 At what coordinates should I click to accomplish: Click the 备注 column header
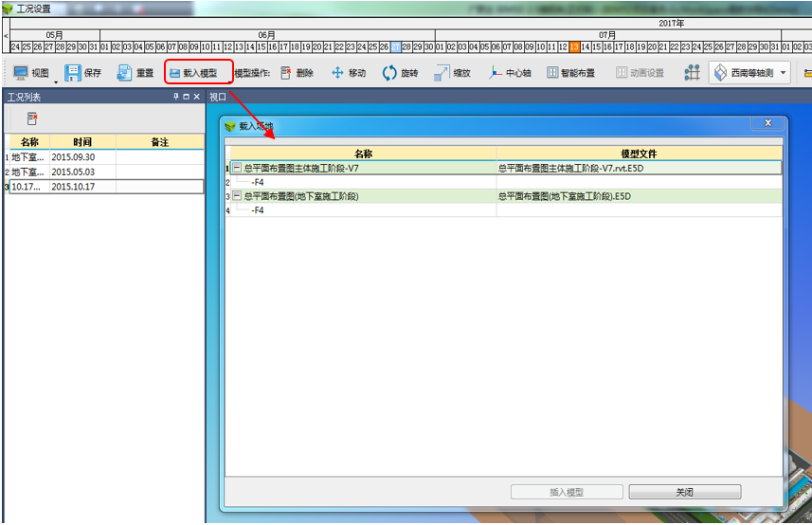coord(159,142)
